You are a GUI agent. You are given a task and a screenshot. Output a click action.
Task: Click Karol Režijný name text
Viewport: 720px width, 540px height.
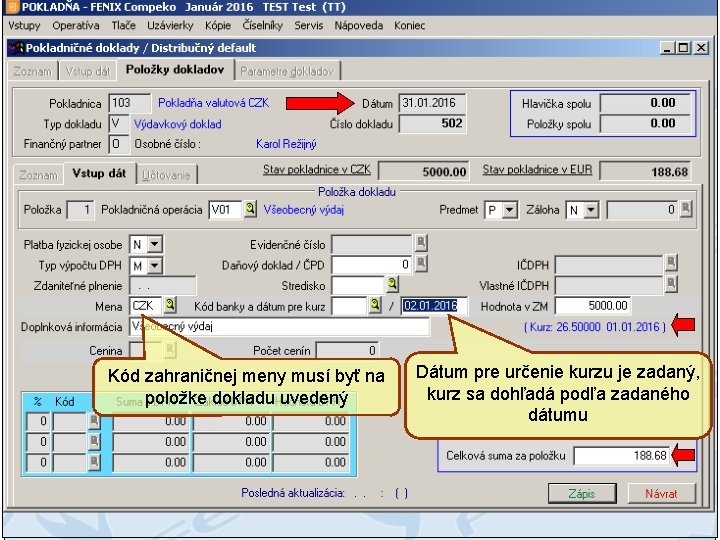tap(286, 144)
